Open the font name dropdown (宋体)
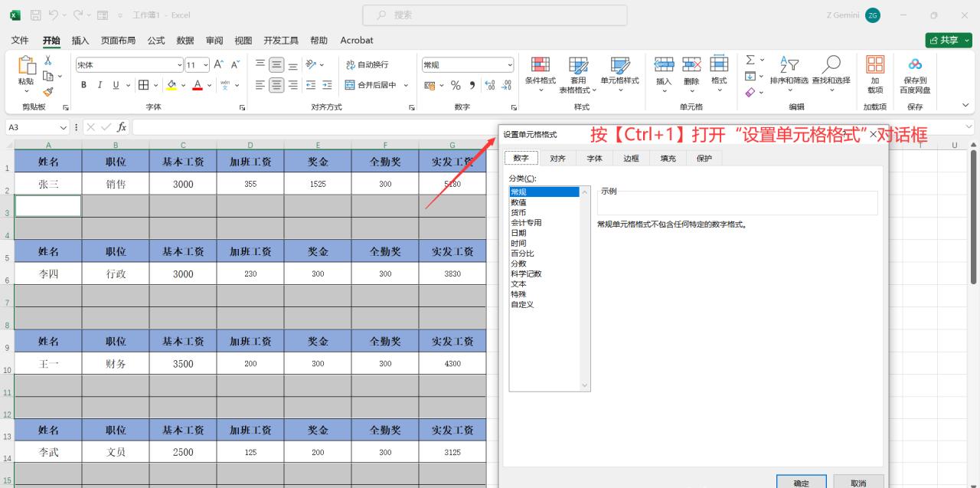 [180, 65]
